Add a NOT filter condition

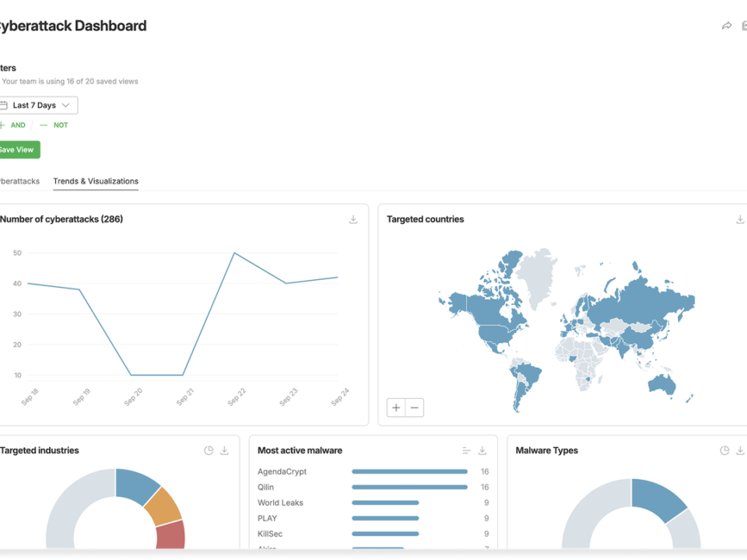pos(54,125)
